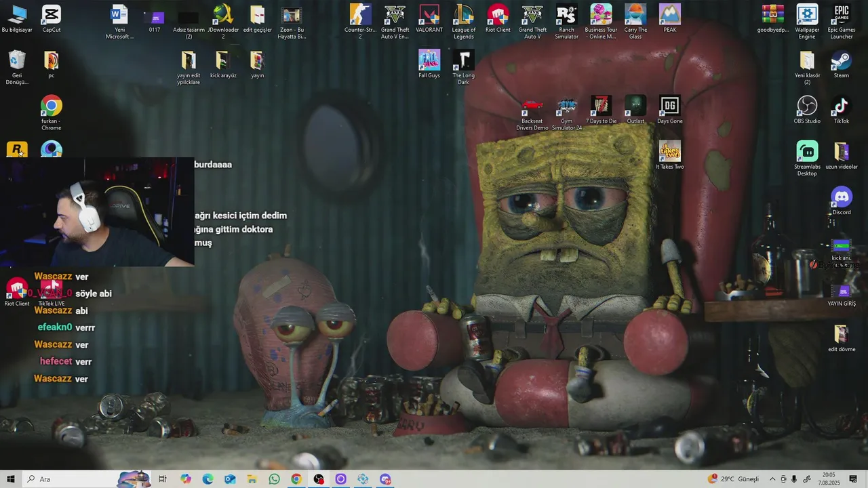The height and width of the screenshot is (488, 868).
Task: Select the 0117 desktop file
Action: [x=155, y=19]
